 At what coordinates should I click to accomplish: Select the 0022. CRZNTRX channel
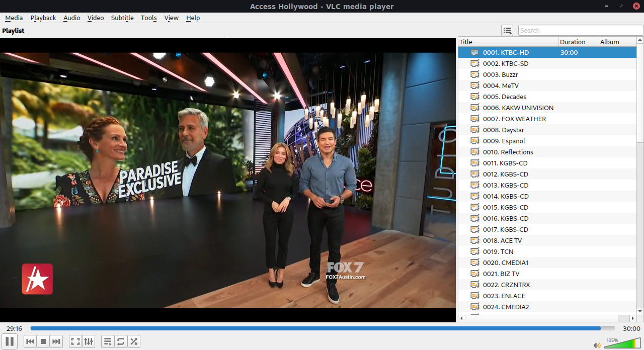point(547,285)
